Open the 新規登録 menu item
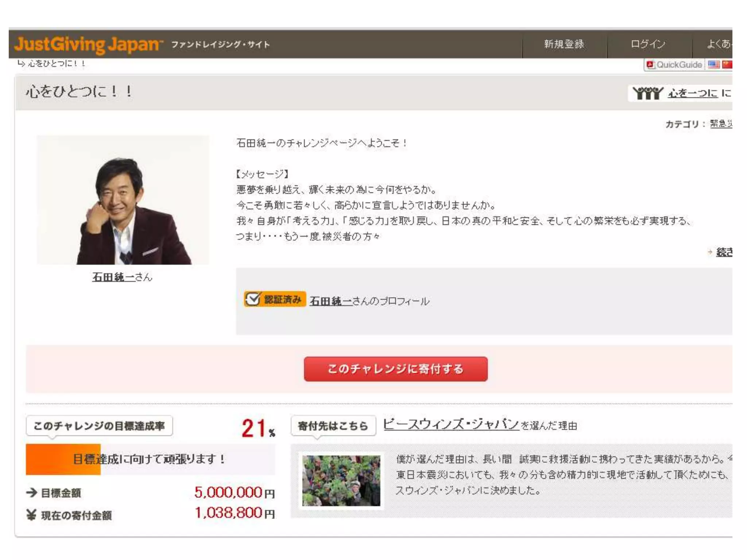 point(564,44)
